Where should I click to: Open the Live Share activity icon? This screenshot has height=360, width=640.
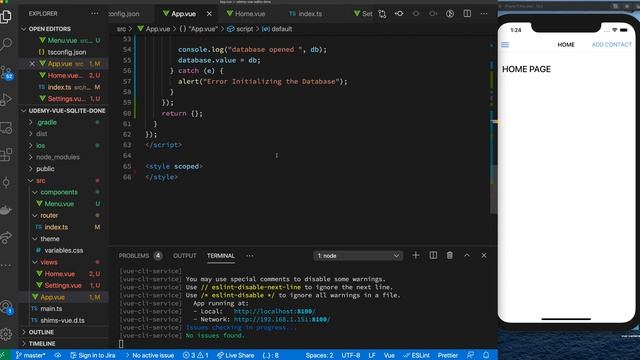(x=6, y=237)
